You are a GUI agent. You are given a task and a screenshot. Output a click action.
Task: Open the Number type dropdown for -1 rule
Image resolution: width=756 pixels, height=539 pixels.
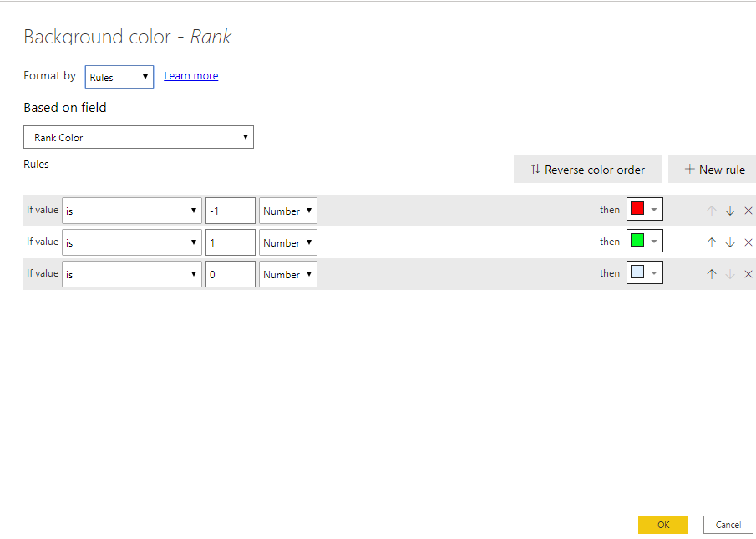point(288,211)
